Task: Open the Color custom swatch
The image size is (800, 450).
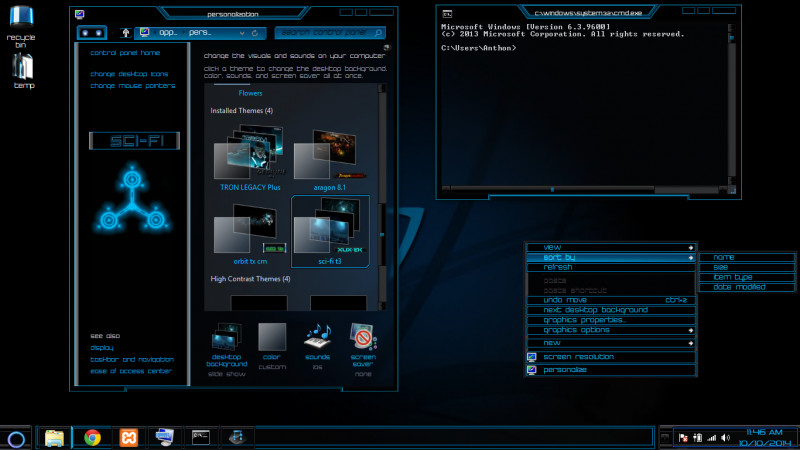Action: pyautogui.click(x=272, y=347)
